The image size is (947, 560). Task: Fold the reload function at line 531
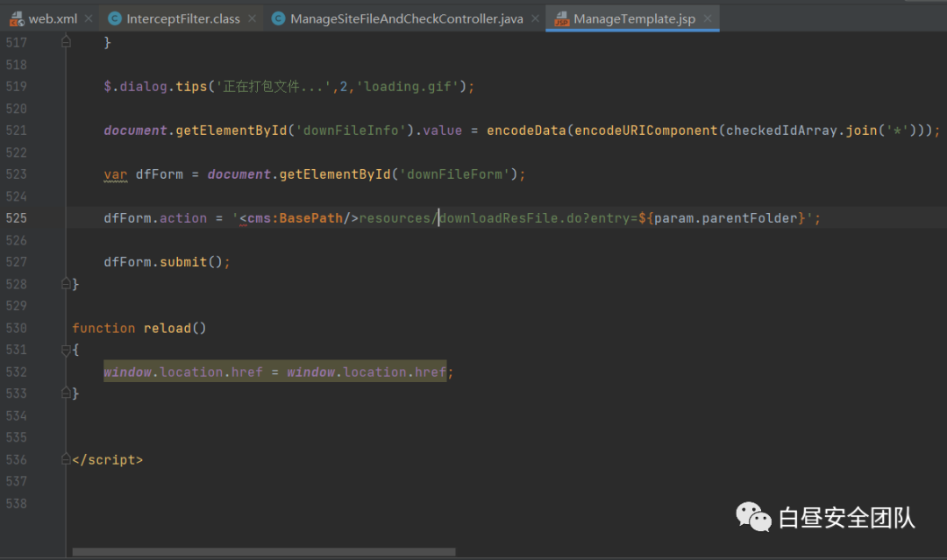coord(67,350)
